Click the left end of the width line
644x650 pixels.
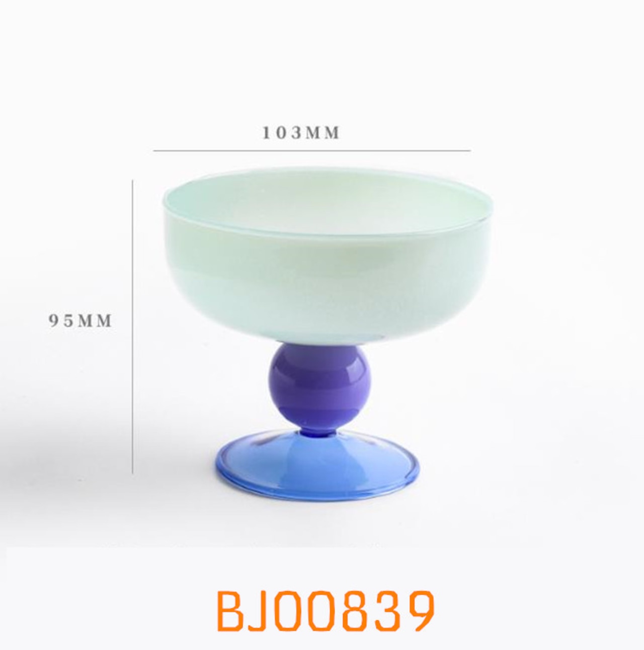(x=154, y=150)
